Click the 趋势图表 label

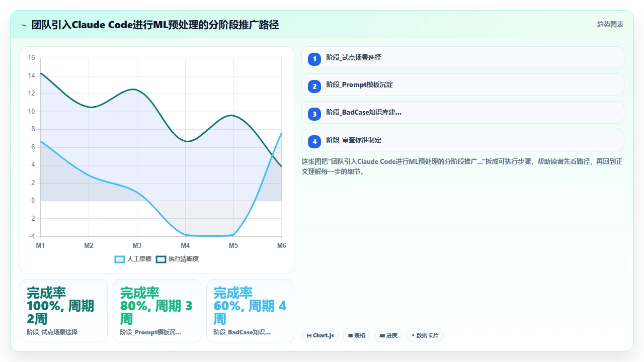[x=610, y=24]
